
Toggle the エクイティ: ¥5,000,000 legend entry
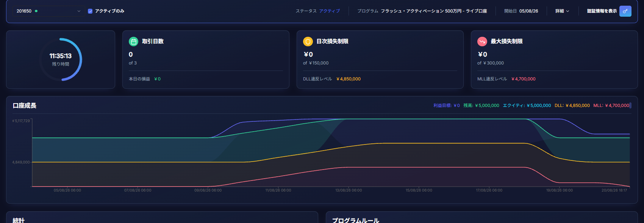[x=527, y=105]
